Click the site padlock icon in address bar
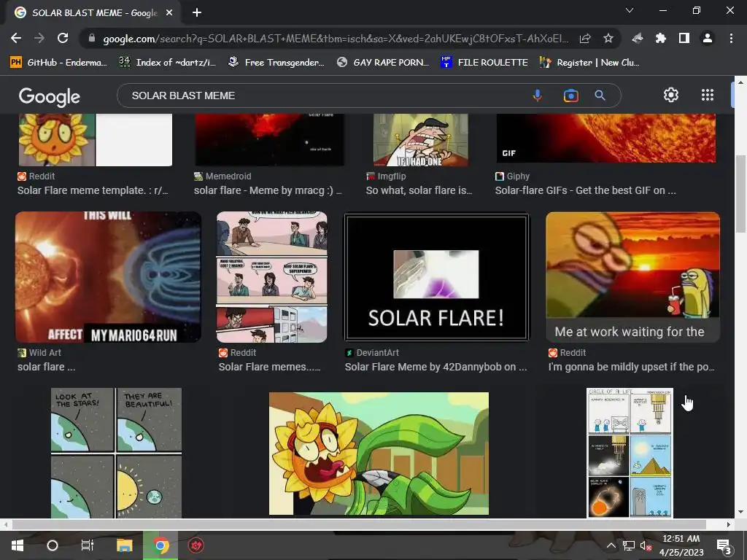 click(x=91, y=38)
